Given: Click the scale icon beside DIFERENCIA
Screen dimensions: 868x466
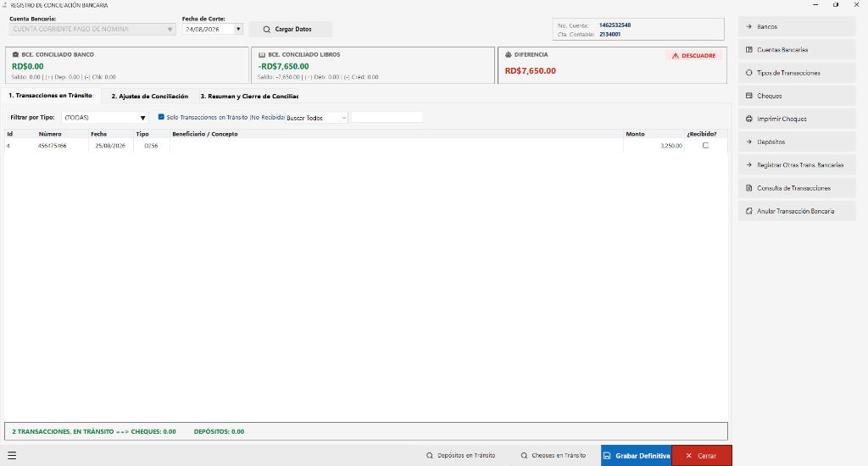Looking at the screenshot, I should pyautogui.click(x=509, y=55).
